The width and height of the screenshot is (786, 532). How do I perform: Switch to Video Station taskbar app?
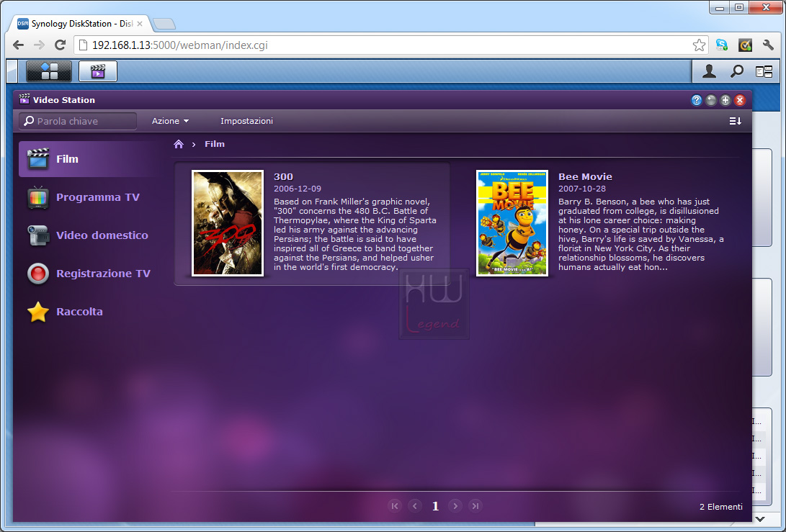[x=98, y=71]
